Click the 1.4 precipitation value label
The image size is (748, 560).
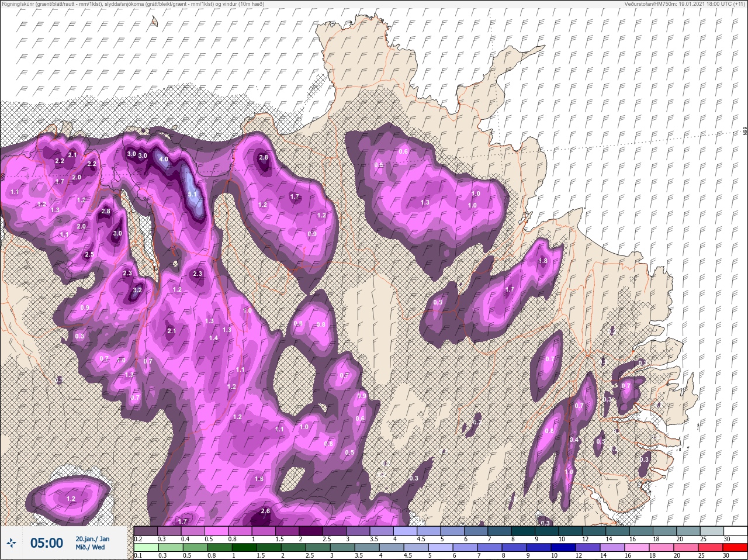214,338
